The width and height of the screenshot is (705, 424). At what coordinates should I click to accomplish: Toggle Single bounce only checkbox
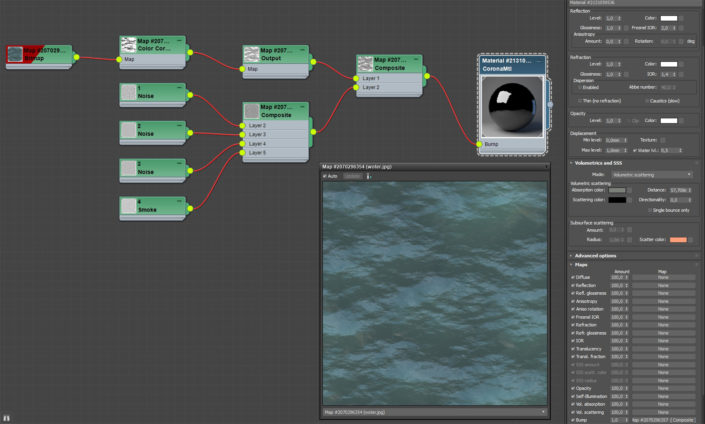(x=651, y=210)
